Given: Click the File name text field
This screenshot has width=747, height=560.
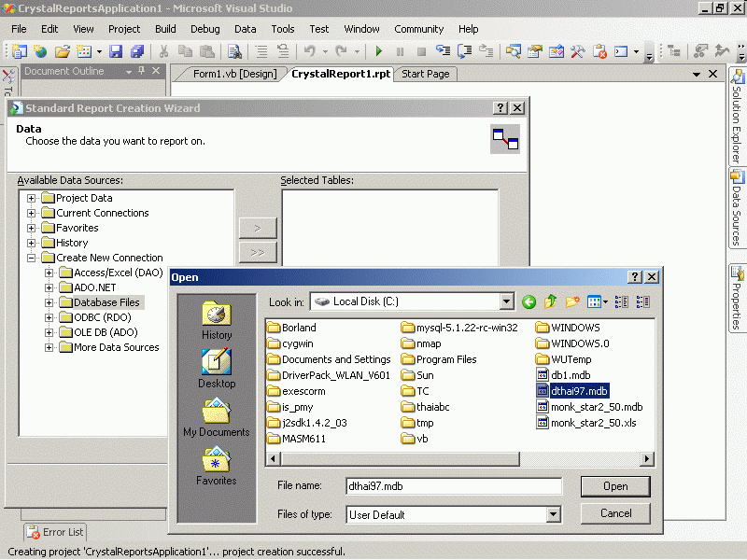Looking at the screenshot, I should click(454, 486).
